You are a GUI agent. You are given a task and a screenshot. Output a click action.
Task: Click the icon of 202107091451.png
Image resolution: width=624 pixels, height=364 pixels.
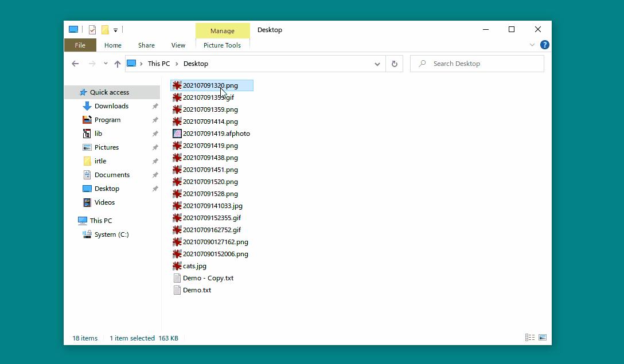coord(177,170)
